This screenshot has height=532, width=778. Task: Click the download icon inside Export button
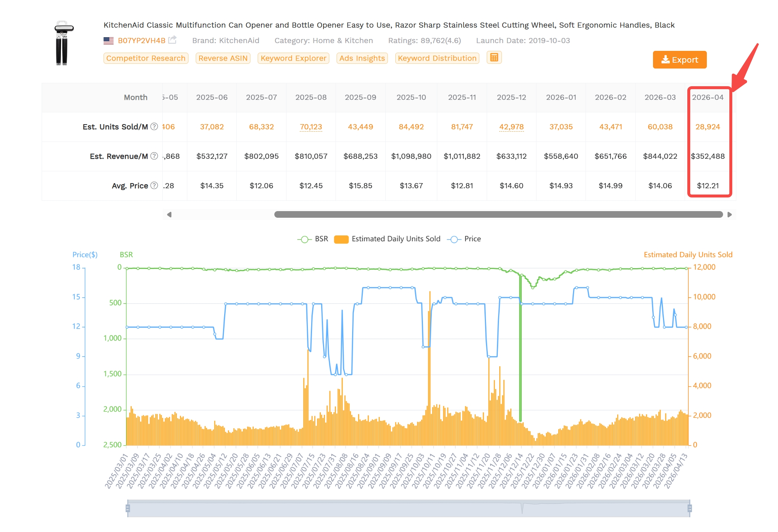(x=666, y=60)
